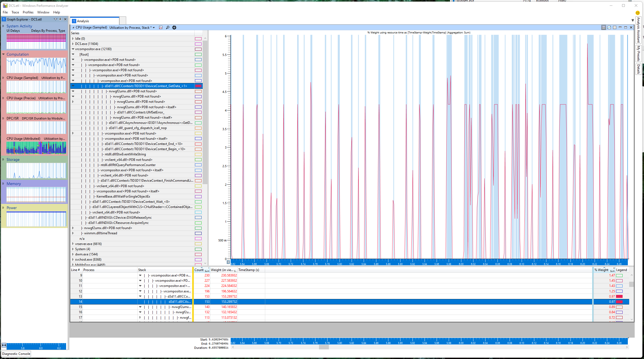Select d3d11.dll!CContext::TID3D11DeviceContext_End_<10> row
644x359 pixels.
pyautogui.click(x=136, y=144)
